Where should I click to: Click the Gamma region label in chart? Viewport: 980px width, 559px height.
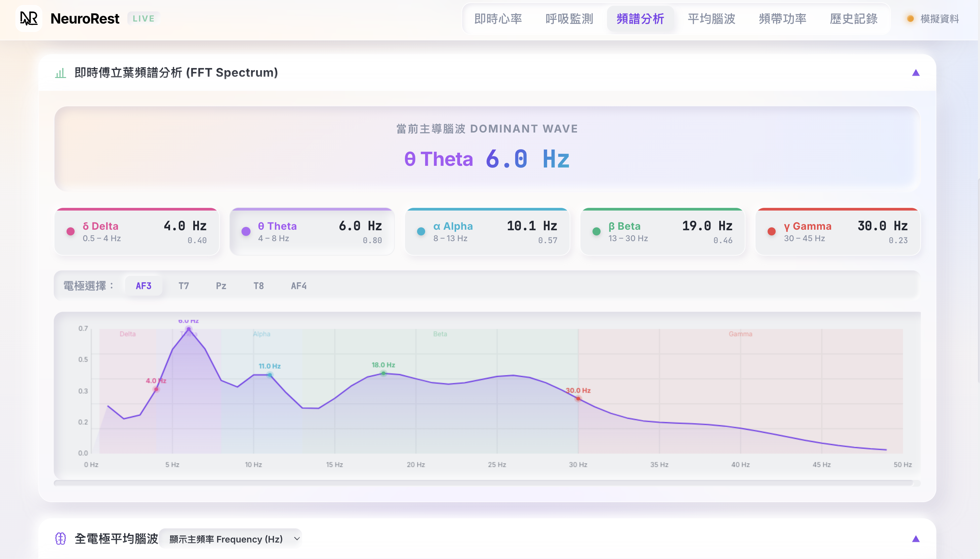pyautogui.click(x=740, y=334)
